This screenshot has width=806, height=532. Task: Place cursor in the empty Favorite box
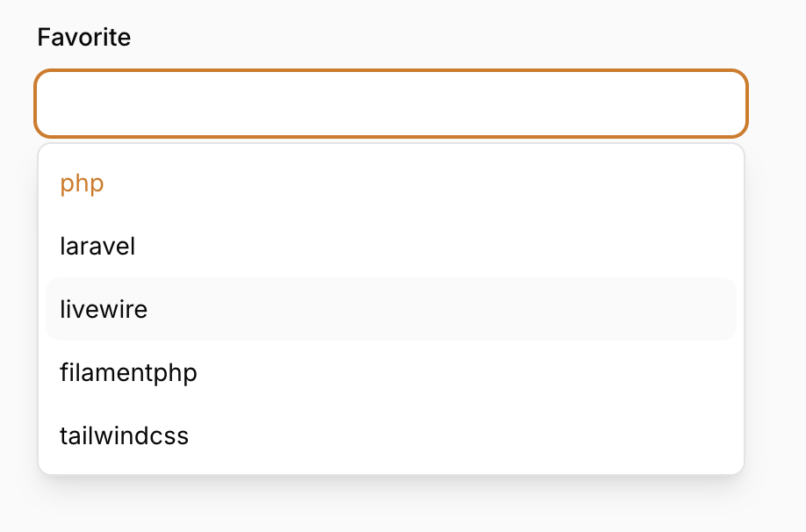391,104
